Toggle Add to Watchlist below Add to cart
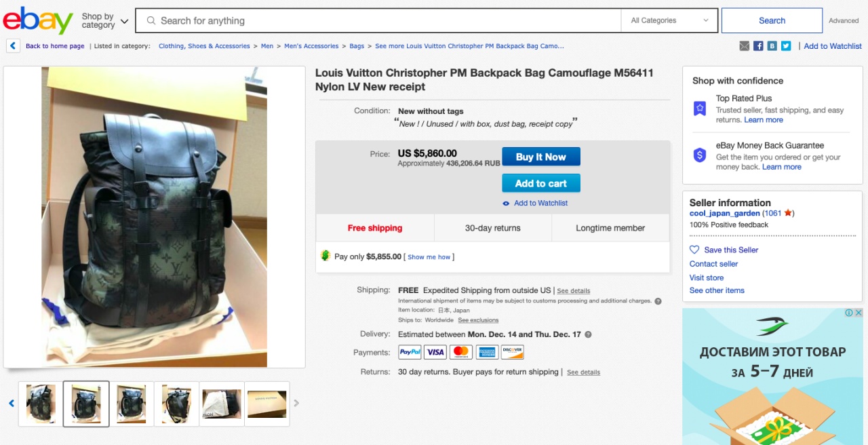The width and height of the screenshot is (868, 445). (x=540, y=203)
